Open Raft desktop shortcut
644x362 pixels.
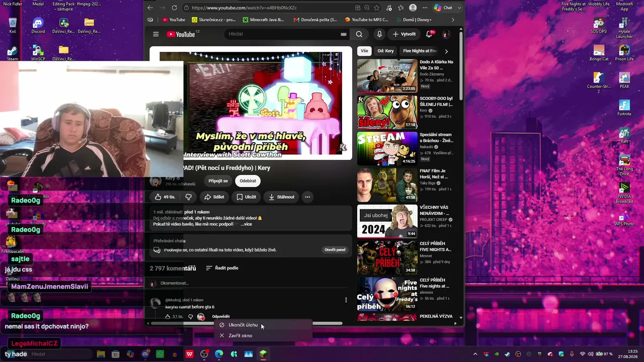(x=624, y=136)
